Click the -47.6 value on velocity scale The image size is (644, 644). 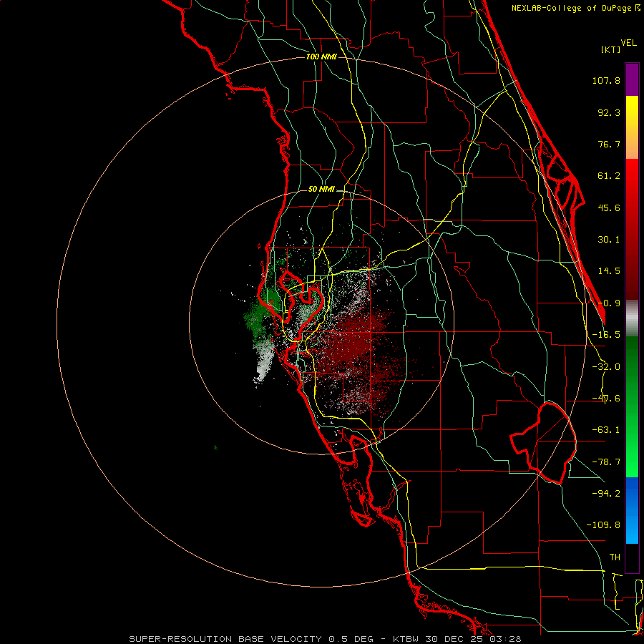tap(606, 399)
